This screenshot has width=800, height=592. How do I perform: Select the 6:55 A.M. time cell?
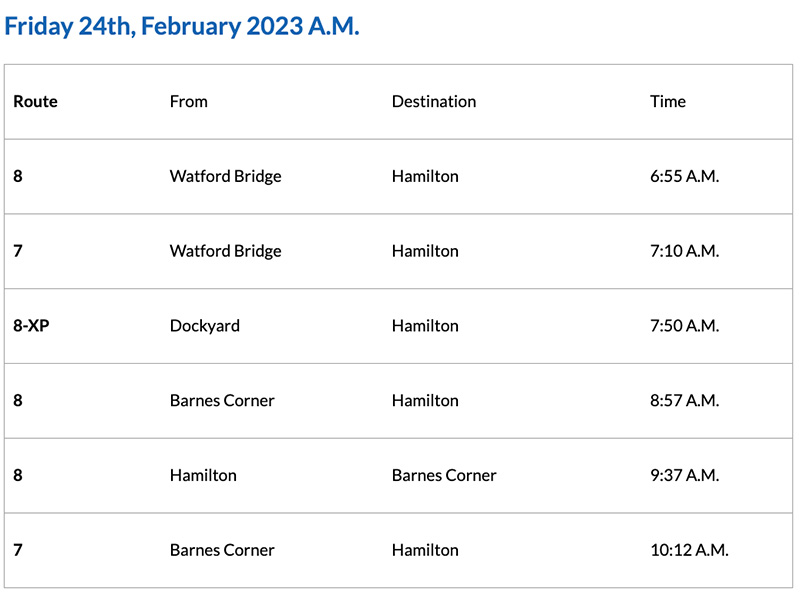684,176
